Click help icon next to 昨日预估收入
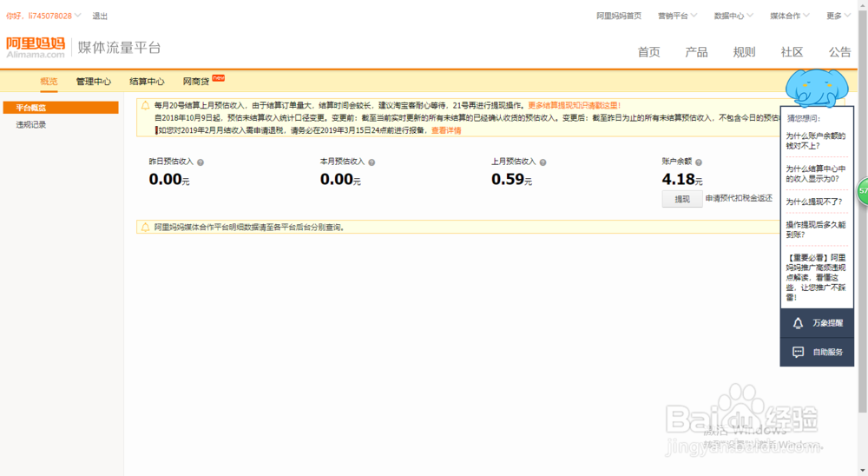Screen dimensions: 868x476 pos(201,162)
